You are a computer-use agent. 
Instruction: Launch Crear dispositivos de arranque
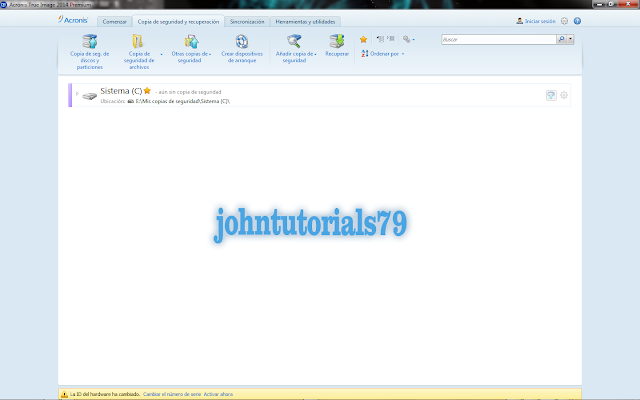point(242,49)
